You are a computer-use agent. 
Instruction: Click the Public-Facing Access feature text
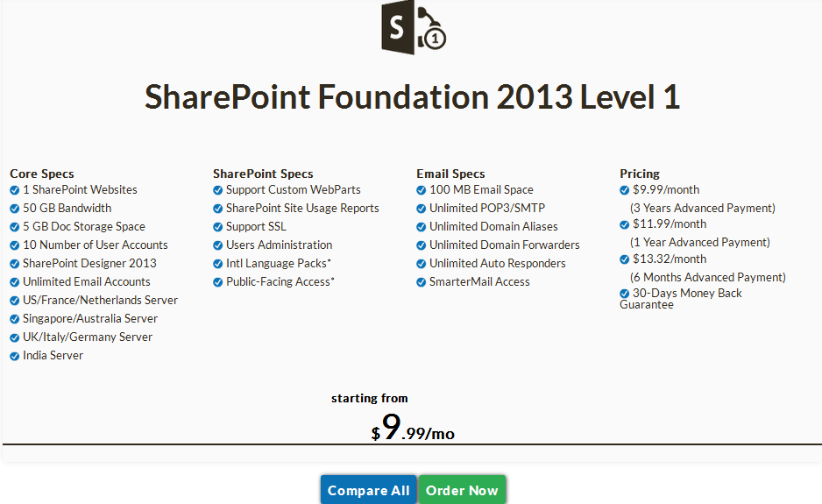coord(280,282)
